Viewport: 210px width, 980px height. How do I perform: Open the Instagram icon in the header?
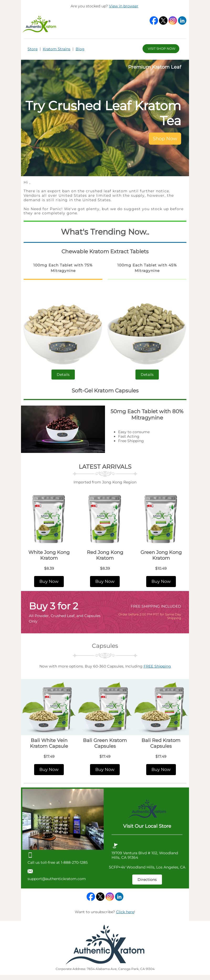pos(173,21)
